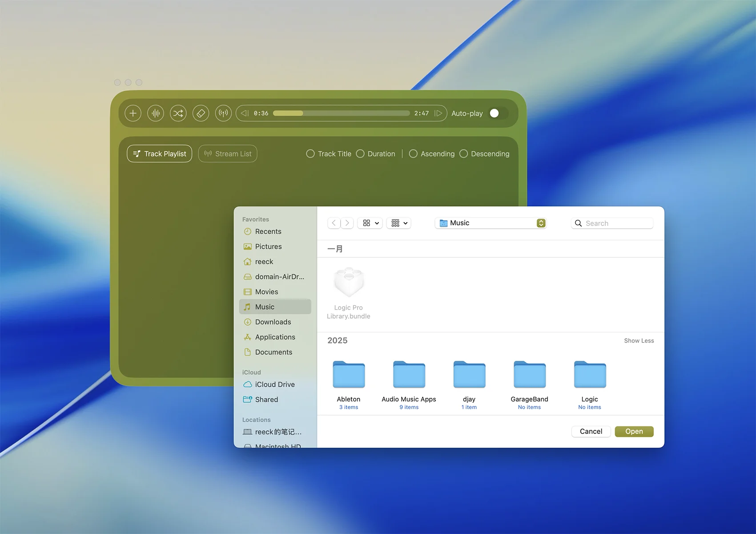Skip to previous track icon
Screen dimensions: 756x534
click(x=245, y=113)
